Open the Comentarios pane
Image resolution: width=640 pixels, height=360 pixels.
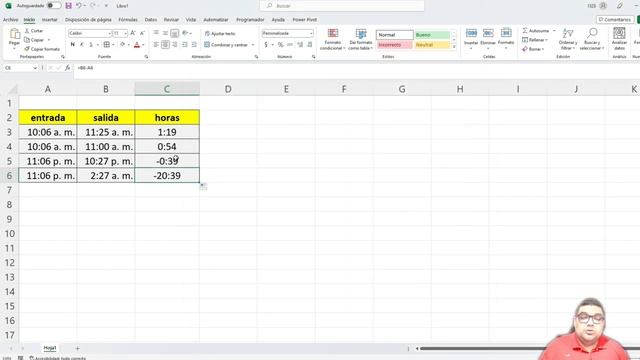click(x=615, y=20)
